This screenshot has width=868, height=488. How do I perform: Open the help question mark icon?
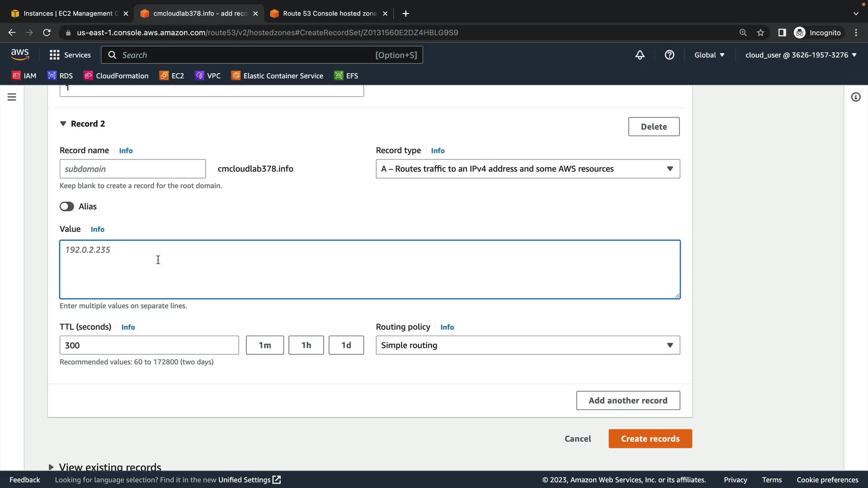point(669,55)
